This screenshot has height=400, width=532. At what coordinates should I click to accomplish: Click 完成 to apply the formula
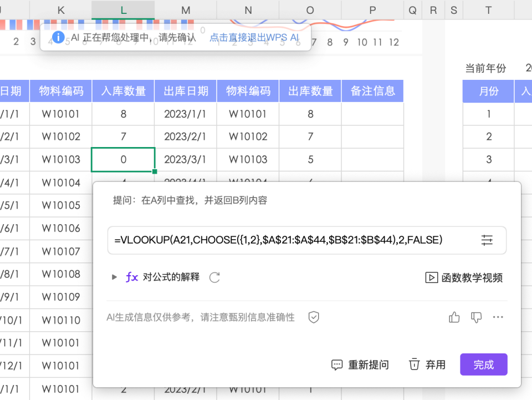[x=483, y=364]
